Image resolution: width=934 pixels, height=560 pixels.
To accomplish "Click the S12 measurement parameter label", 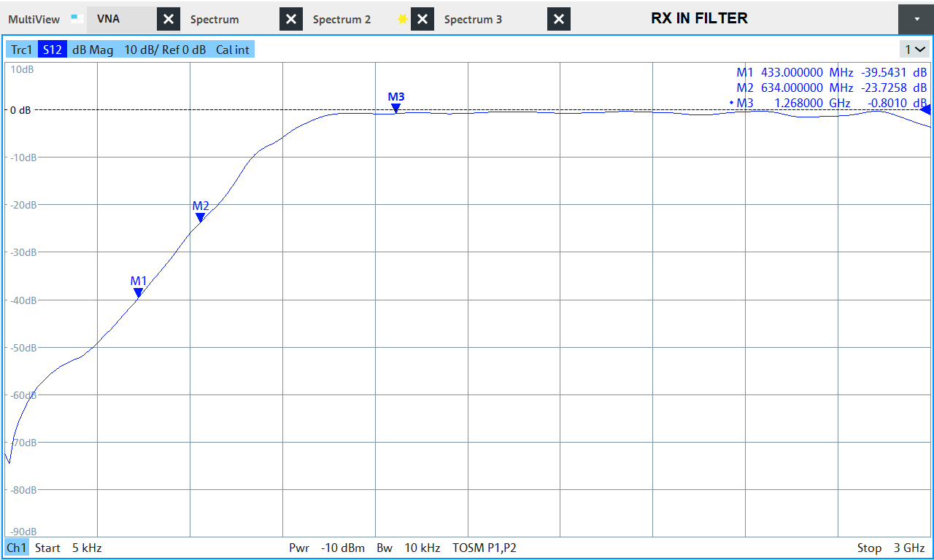I will coord(52,50).
